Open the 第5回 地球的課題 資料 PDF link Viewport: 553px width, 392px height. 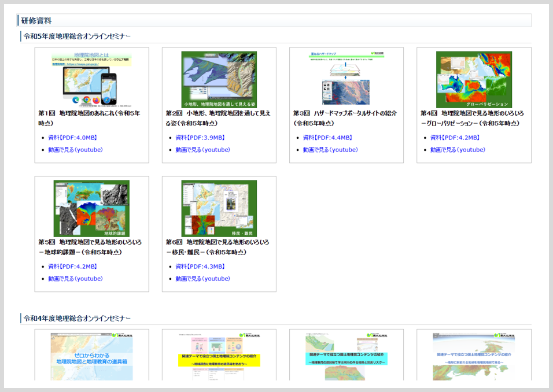pos(72,267)
